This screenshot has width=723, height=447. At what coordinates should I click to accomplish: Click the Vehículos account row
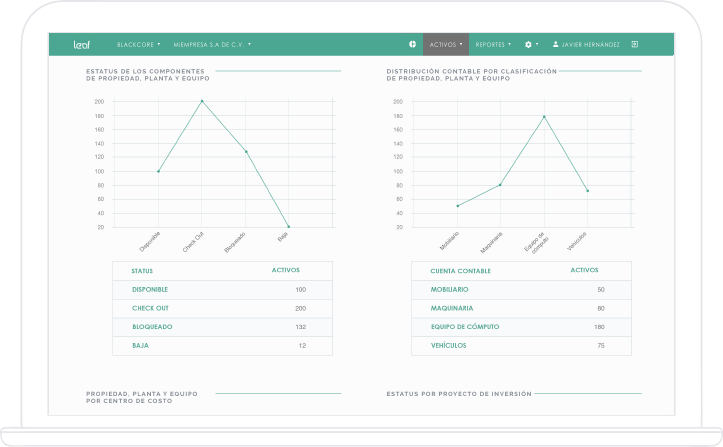click(x=448, y=345)
